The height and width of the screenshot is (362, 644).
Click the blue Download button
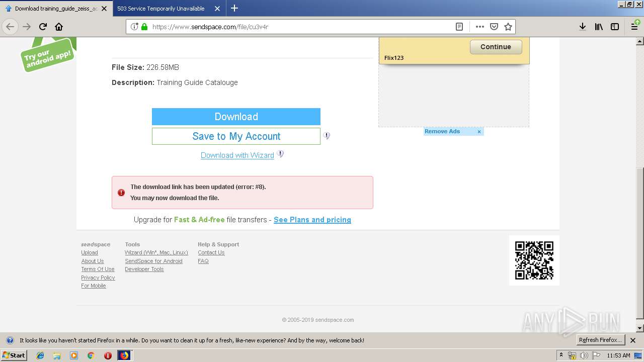click(x=236, y=117)
